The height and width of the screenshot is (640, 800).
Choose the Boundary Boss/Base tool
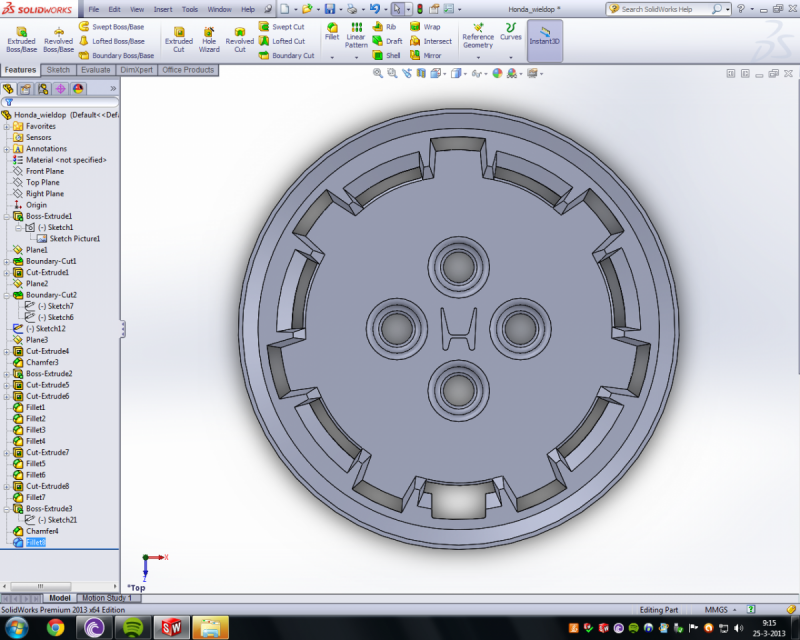pos(117,55)
